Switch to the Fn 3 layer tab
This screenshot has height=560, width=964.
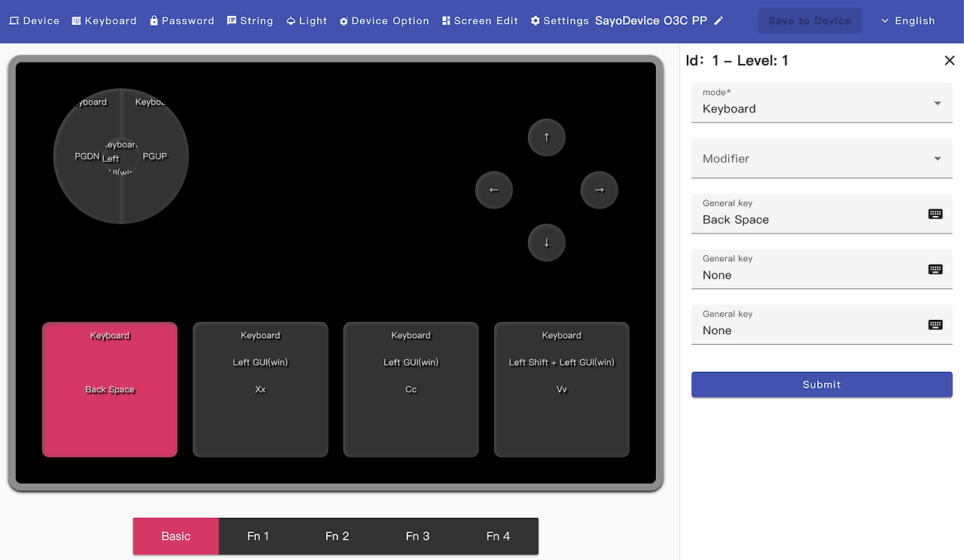click(418, 537)
